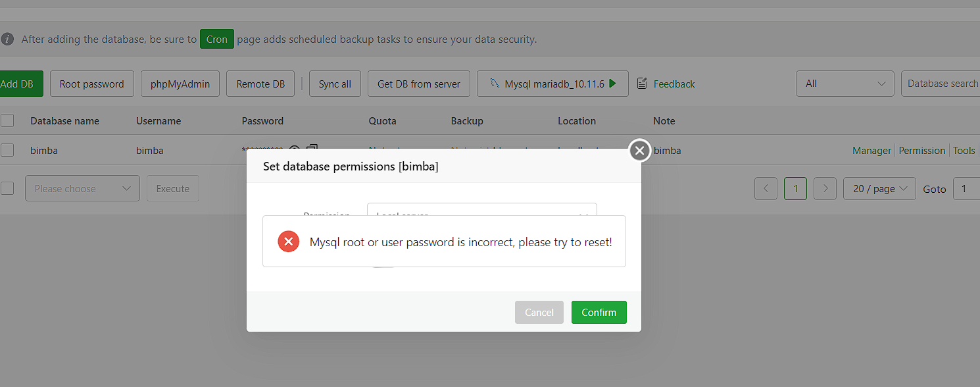Go to previous page arrow
The image size is (980, 387).
tap(766, 189)
